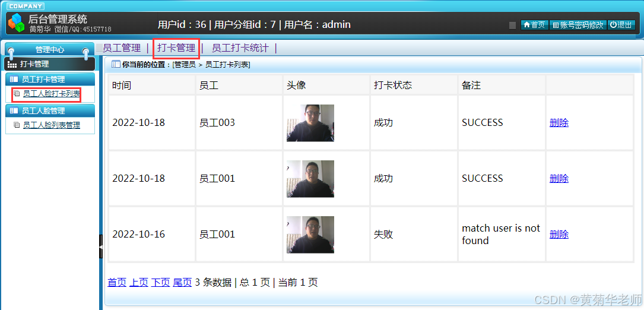Go to 尾页 last page link

tap(182, 282)
